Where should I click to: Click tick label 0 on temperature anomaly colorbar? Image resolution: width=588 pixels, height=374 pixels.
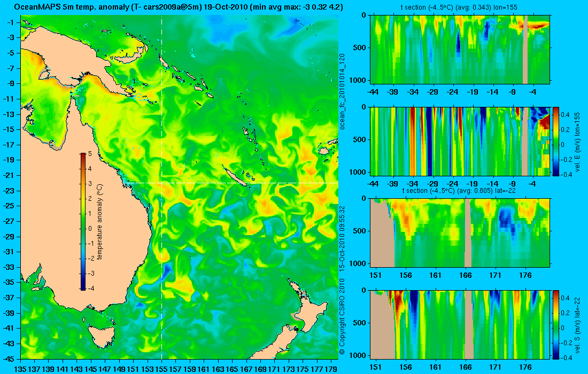[x=90, y=229]
